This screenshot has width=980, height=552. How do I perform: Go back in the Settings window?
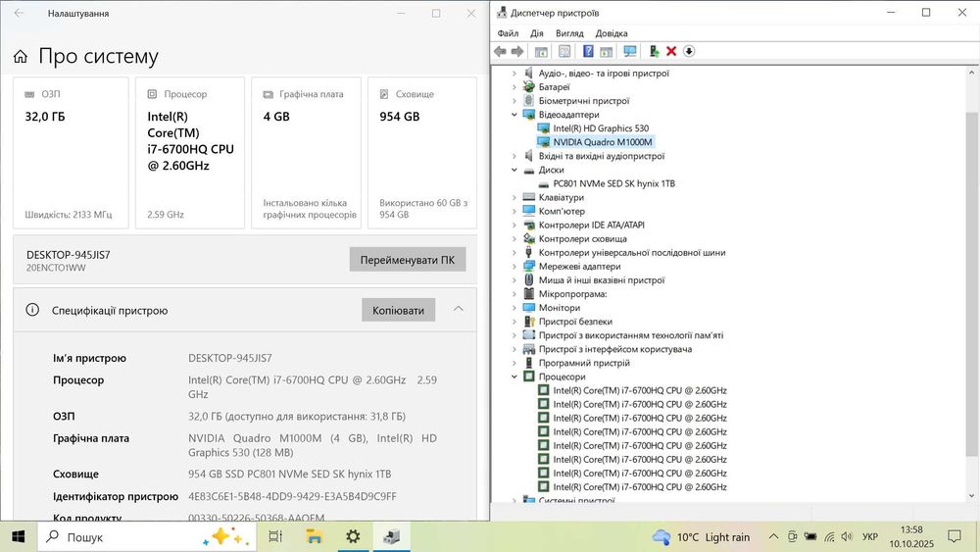(19, 13)
